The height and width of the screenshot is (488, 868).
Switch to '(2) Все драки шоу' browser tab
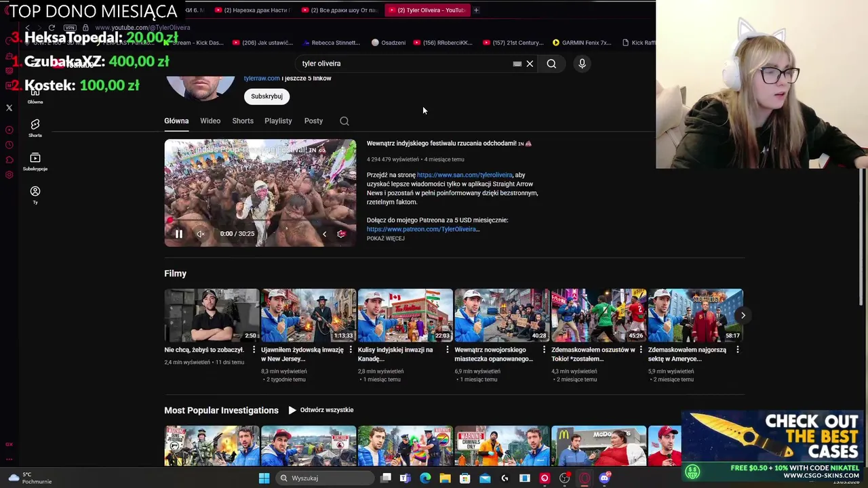[x=339, y=10]
